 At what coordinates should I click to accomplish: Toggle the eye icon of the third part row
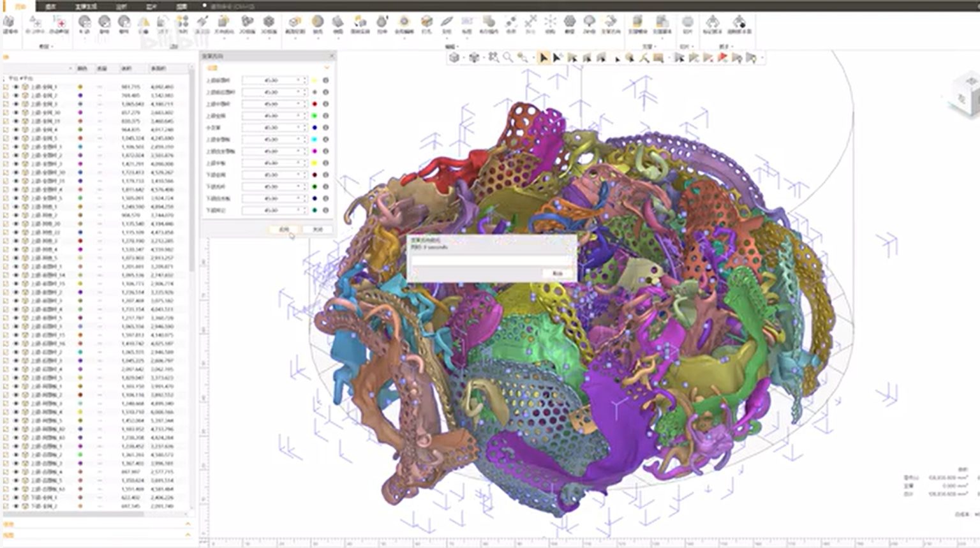pyautogui.click(x=15, y=104)
